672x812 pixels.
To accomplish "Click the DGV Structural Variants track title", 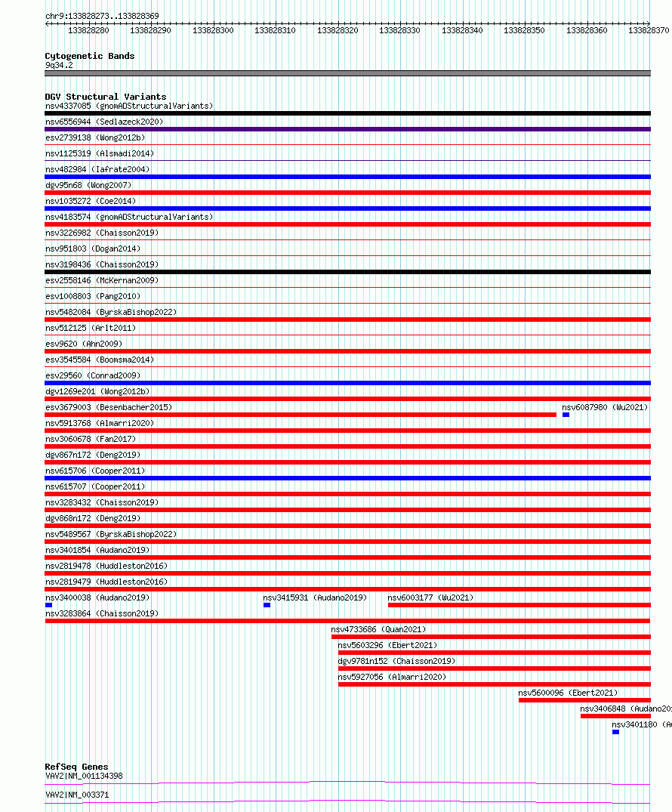I will coord(106,97).
